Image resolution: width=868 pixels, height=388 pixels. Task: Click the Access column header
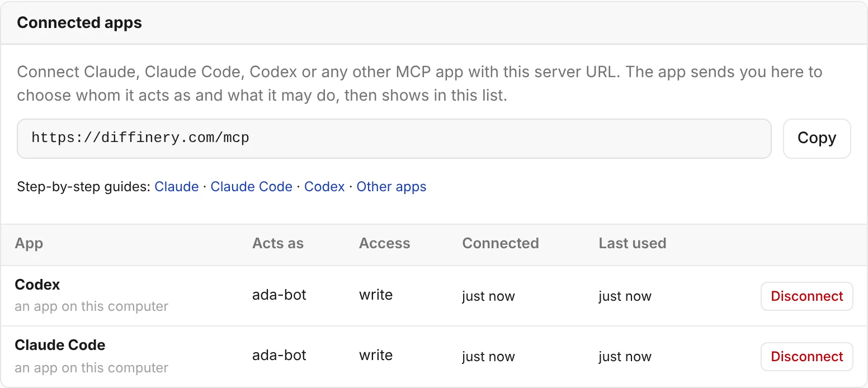[385, 244]
